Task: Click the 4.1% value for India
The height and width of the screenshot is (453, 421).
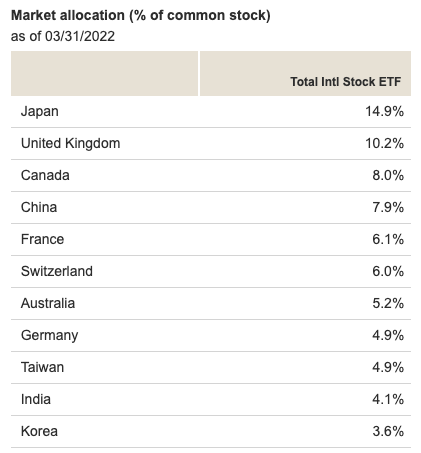Action: [388, 399]
